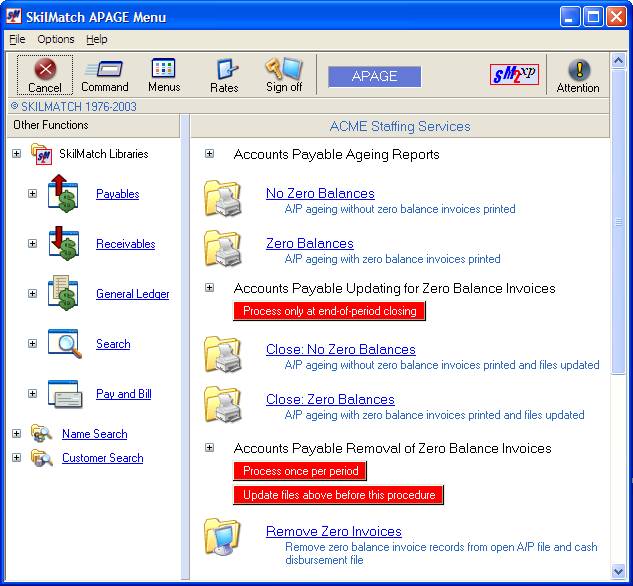
Task: Click the SkilMatch title bar app icon
Action: point(14,16)
